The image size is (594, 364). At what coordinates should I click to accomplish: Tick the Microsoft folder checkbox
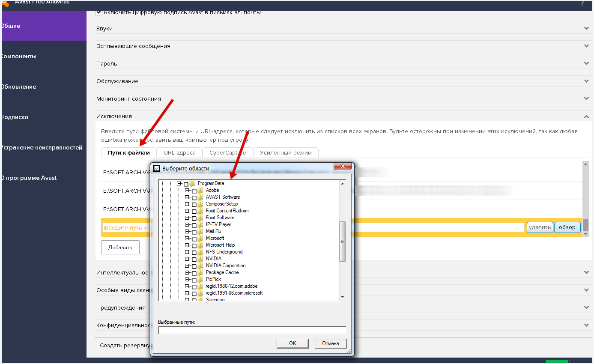[x=194, y=239]
